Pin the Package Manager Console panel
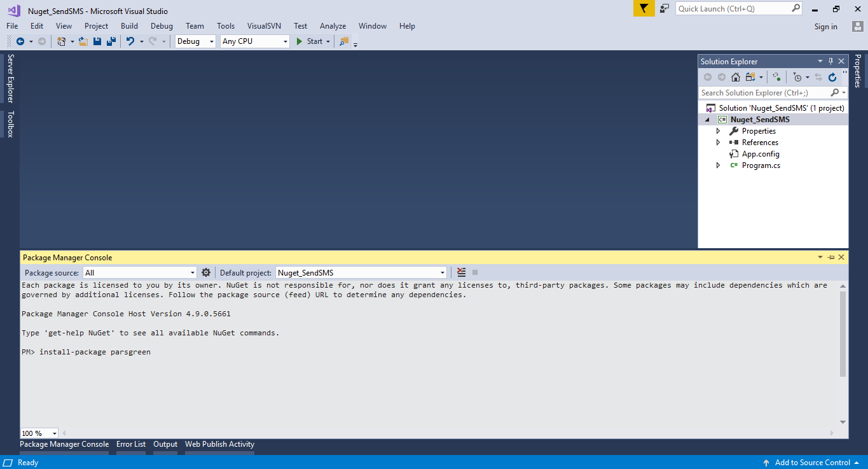 (x=830, y=257)
